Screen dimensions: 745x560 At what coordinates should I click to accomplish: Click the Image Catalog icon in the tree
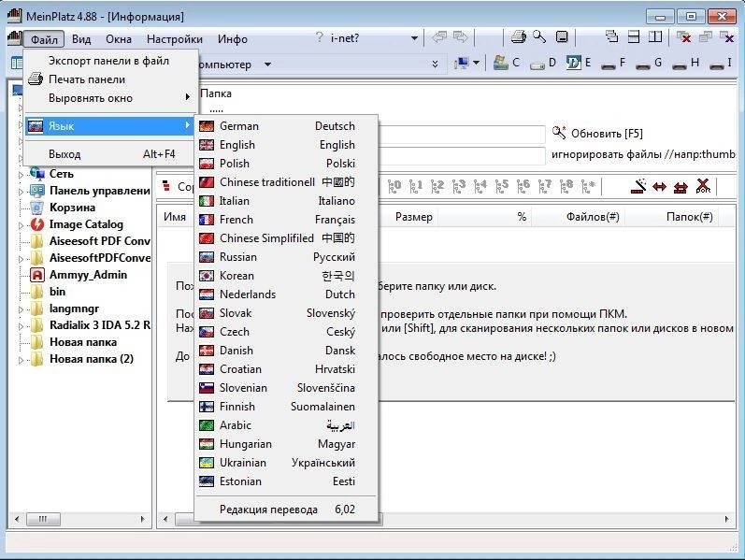click(37, 224)
